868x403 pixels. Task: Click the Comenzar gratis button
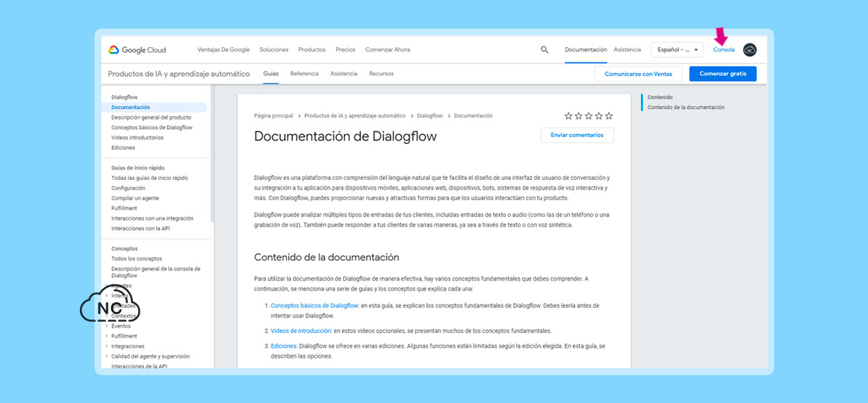723,74
